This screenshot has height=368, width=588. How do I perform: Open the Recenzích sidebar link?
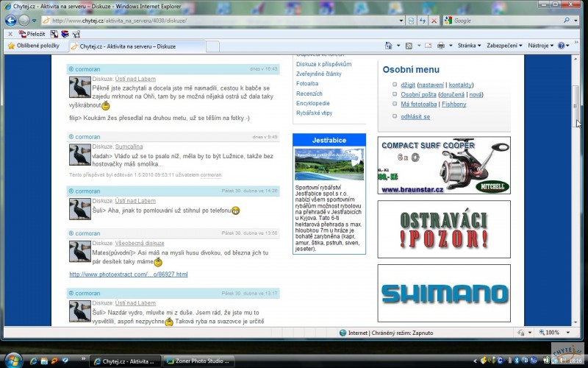(x=309, y=93)
